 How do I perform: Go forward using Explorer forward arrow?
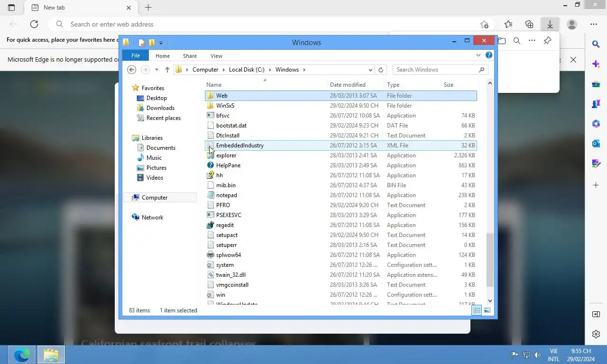click(x=145, y=70)
